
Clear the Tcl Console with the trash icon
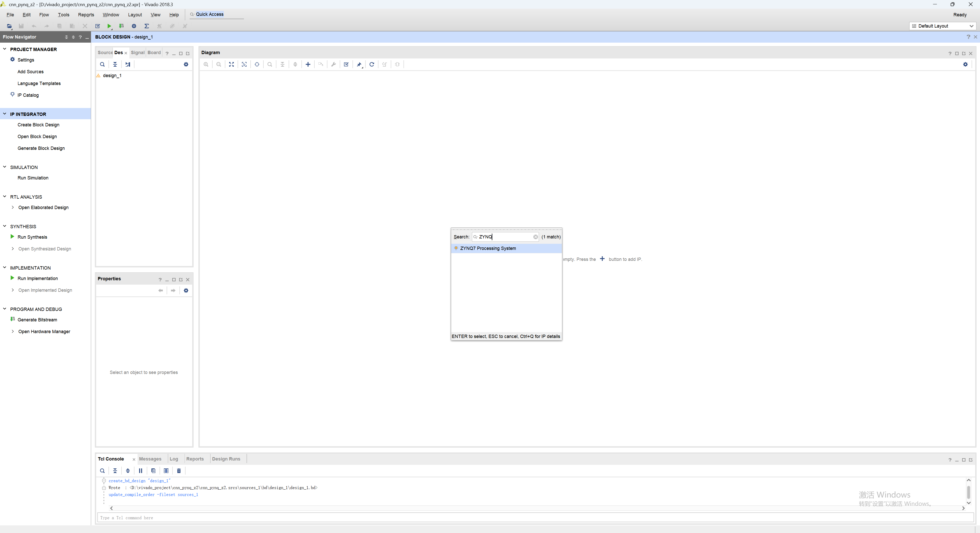pos(179,471)
